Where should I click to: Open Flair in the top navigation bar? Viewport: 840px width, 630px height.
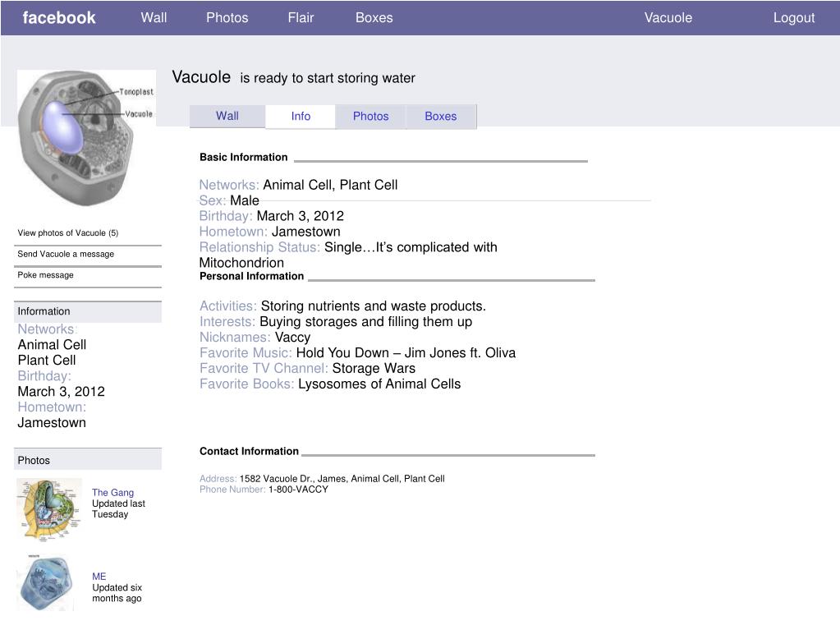coord(301,18)
